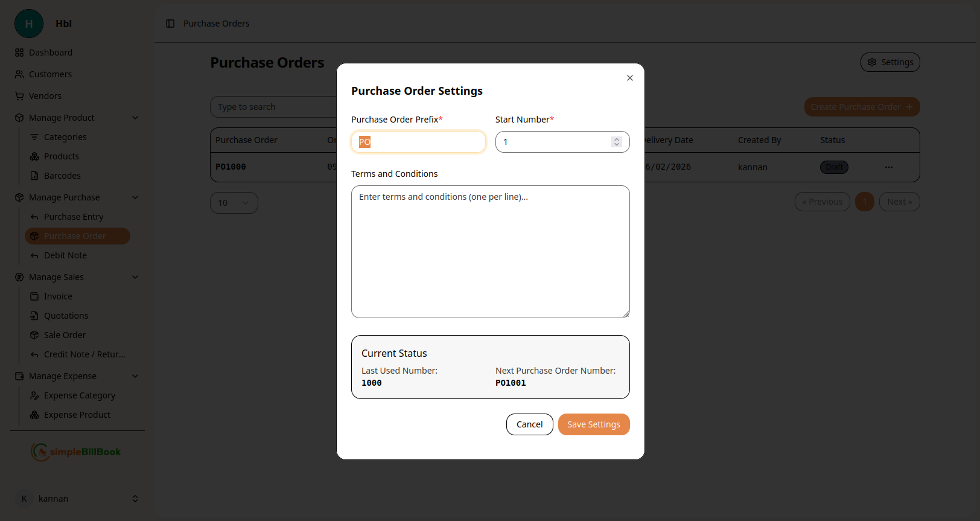Collapse the Manage Sales section
980x521 pixels.
135,277
